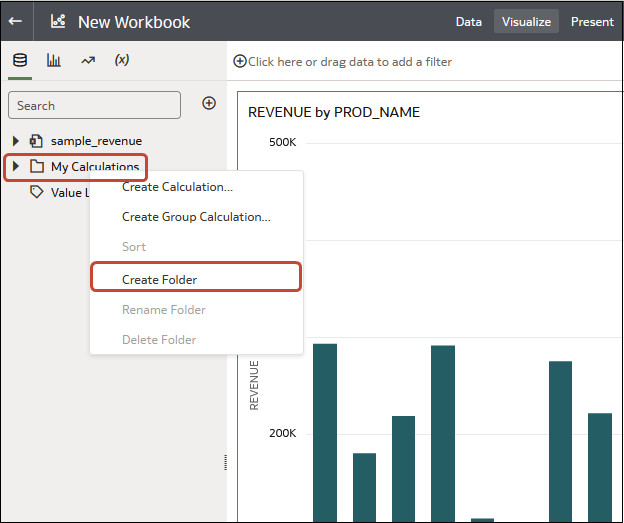Viewport: 624px width, 523px height.
Task: Click the panel resize handle
Action: click(x=225, y=462)
